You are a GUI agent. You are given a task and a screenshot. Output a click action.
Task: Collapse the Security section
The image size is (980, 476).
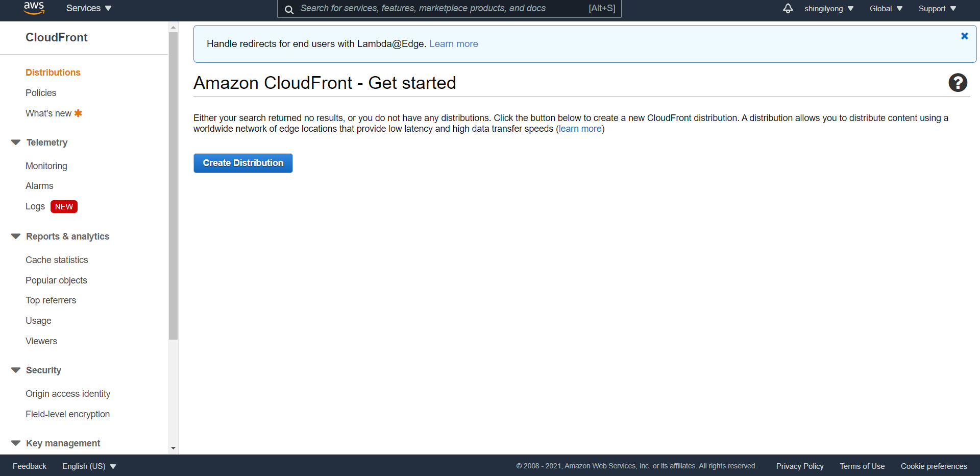[x=16, y=370]
